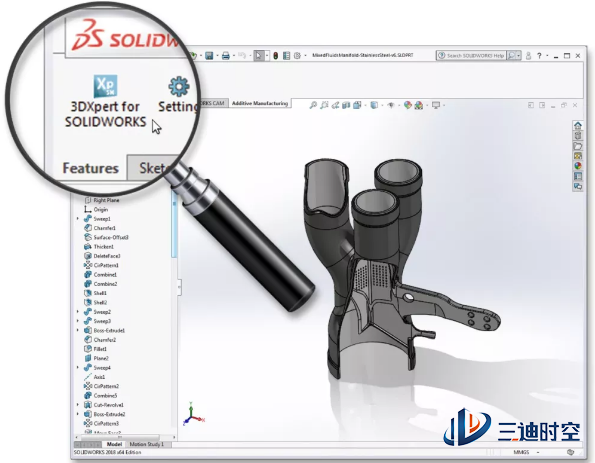The image size is (595, 463).
Task: Open the SOLIDWORKS CAM tab
Action: point(214,103)
